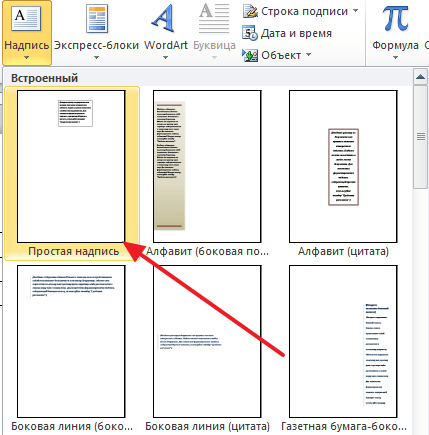
Task: Expand the Надпись dropdown arrow
Action: (26, 58)
